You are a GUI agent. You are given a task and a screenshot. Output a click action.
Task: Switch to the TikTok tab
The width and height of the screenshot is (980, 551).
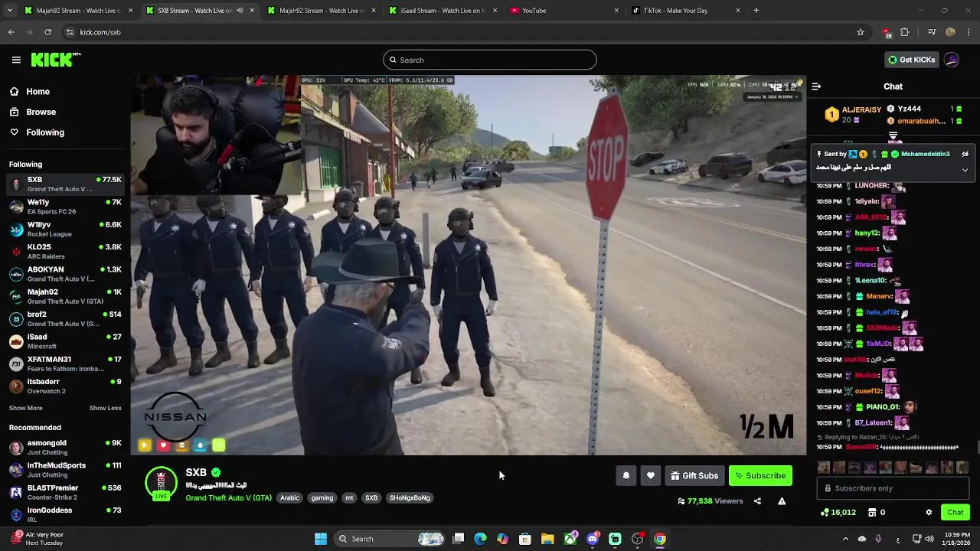point(686,11)
